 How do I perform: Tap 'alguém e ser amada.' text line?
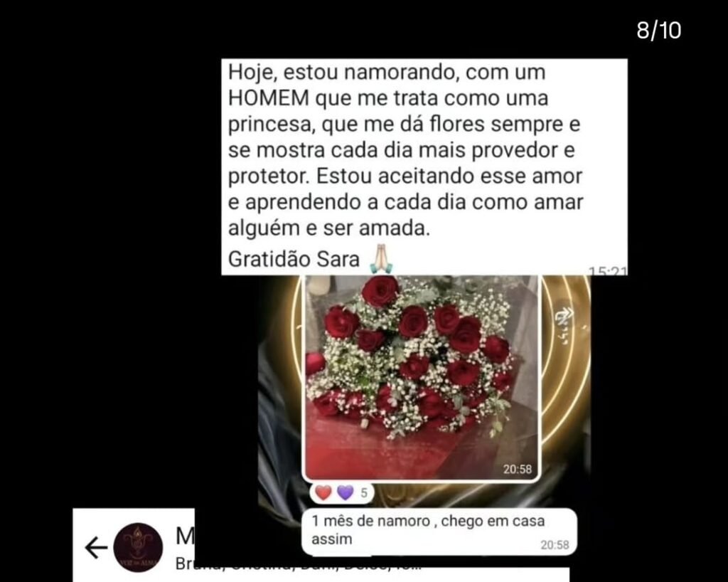(x=329, y=228)
